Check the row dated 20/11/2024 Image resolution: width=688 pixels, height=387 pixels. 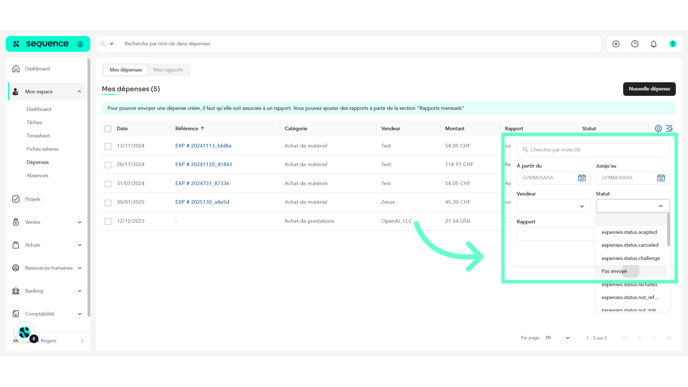108,165
